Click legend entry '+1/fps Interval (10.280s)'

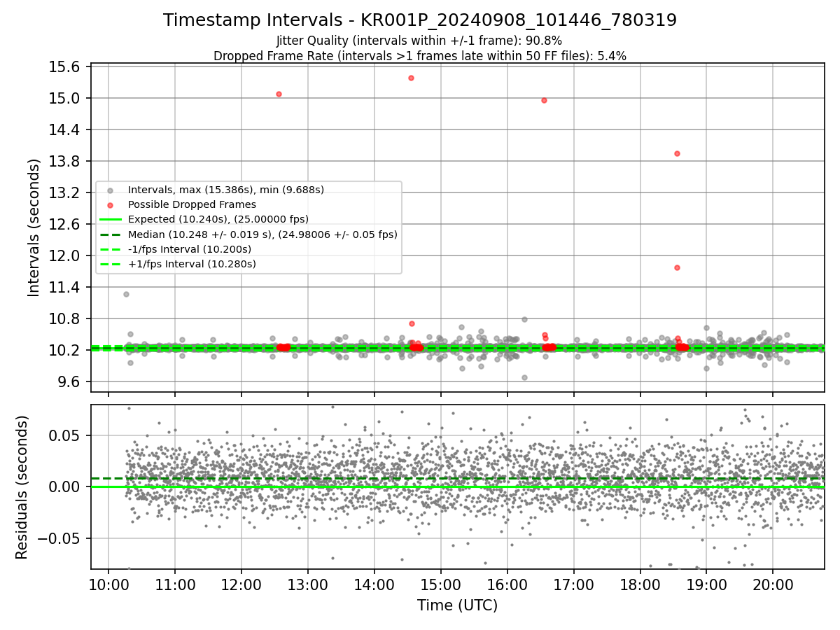(192, 264)
